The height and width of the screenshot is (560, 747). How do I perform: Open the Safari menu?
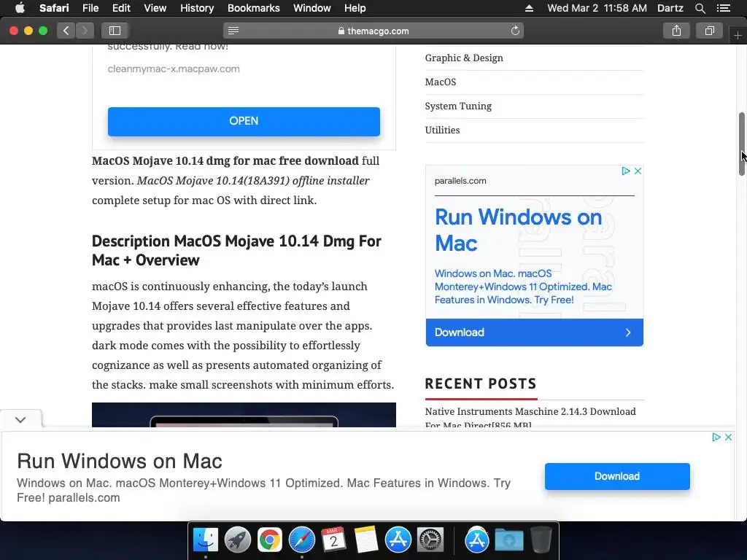(54, 8)
